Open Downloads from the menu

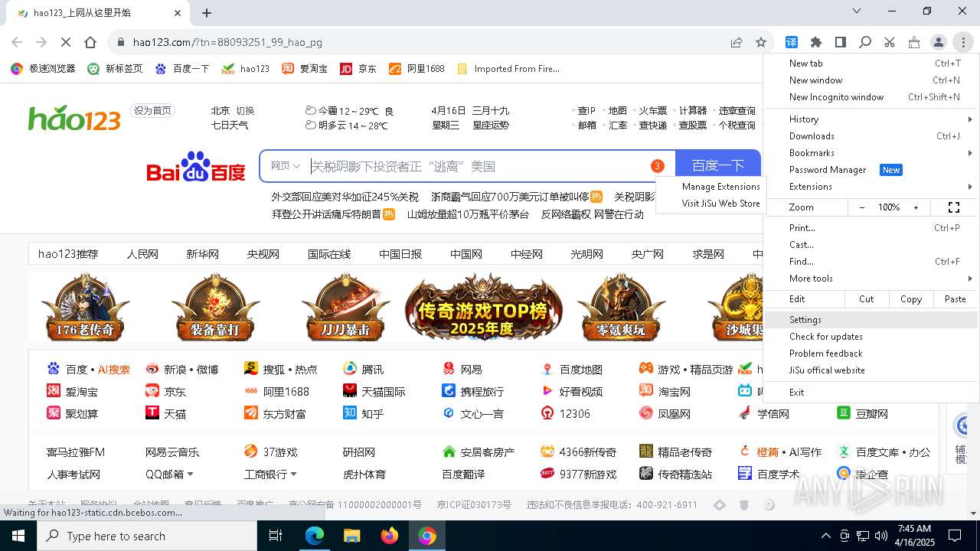pos(871,136)
